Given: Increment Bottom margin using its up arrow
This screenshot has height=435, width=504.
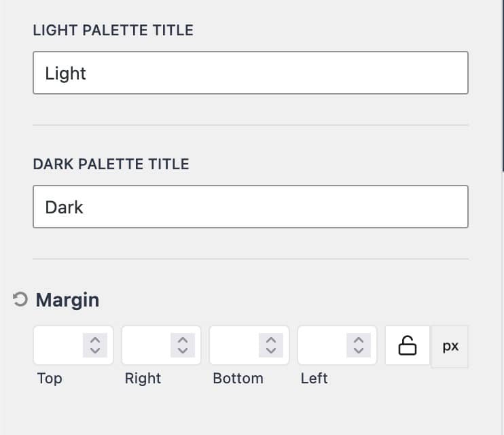Looking at the screenshot, I should point(271,341).
